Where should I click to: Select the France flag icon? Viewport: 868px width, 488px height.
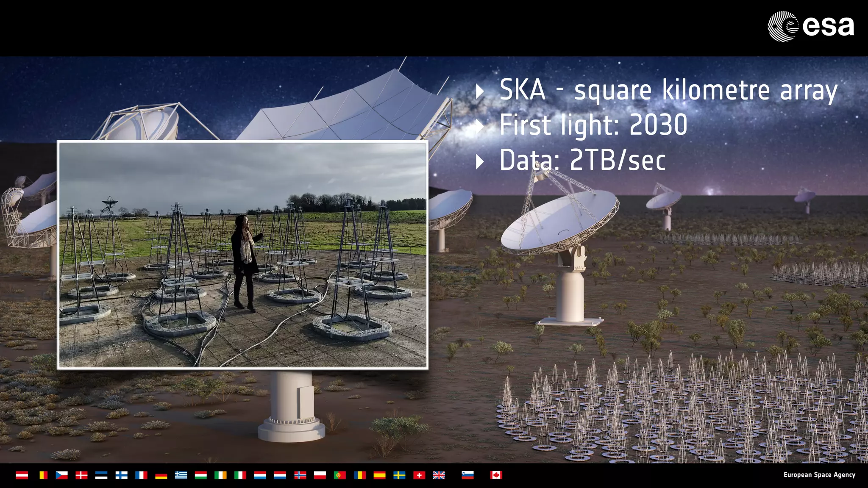coord(141,475)
